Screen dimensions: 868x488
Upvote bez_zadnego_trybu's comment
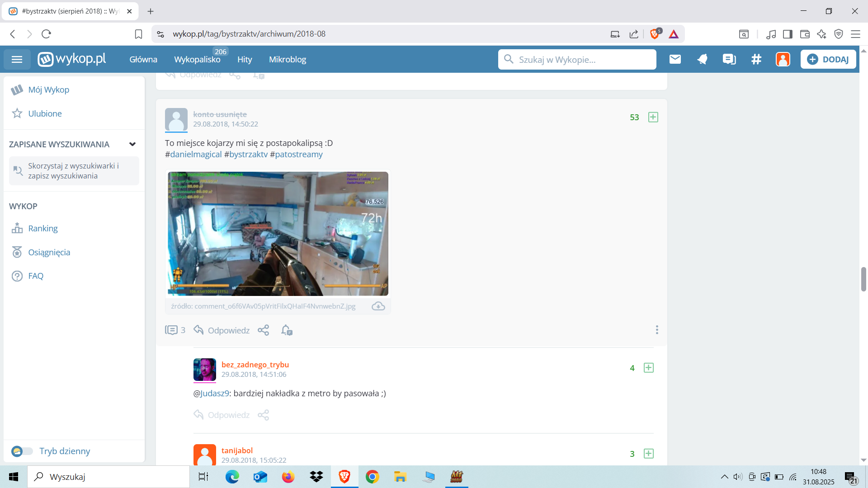click(648, 368)
